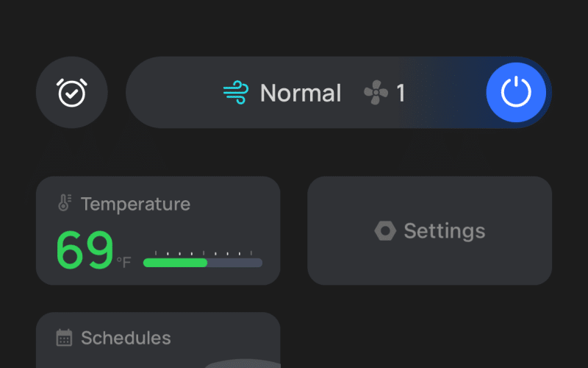Click the Temperature heading text
The image size is (588, 368).
[x=136, y=205]
